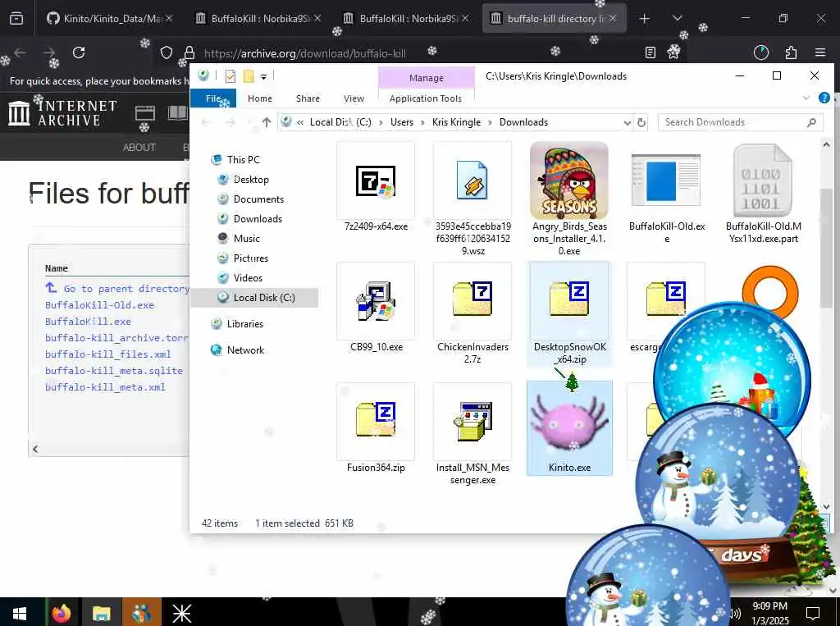Reload the archive.org page in Firefox
This screenshot has width=840, height=626.
click(79, 53)
